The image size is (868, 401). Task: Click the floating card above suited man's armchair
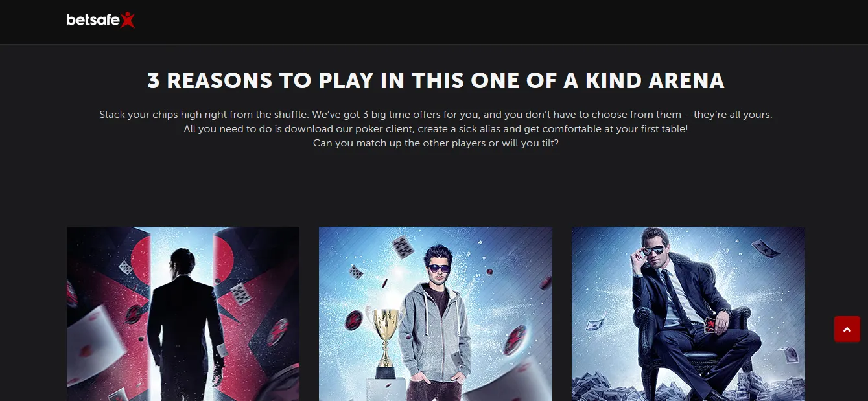(766, 249)
